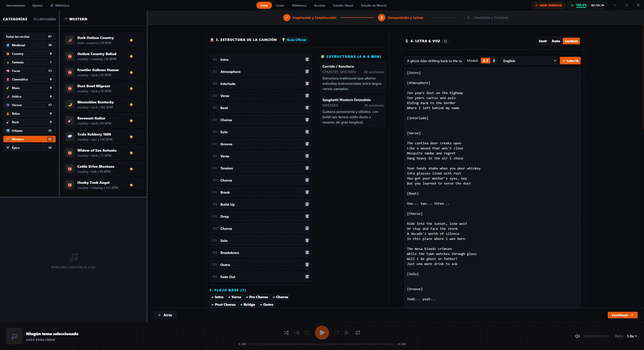Click the lyrics prompt input field
The image size is (644, 350).
coord(434,61)
